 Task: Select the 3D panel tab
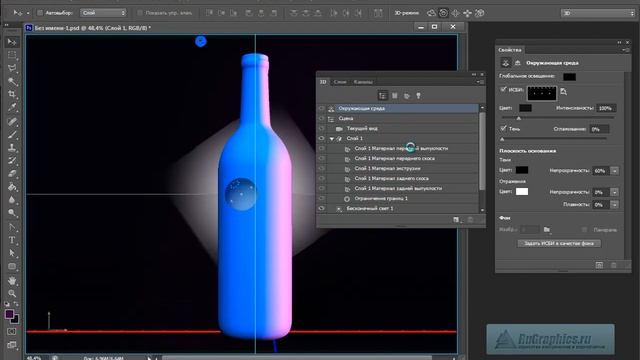pos(323,82)
